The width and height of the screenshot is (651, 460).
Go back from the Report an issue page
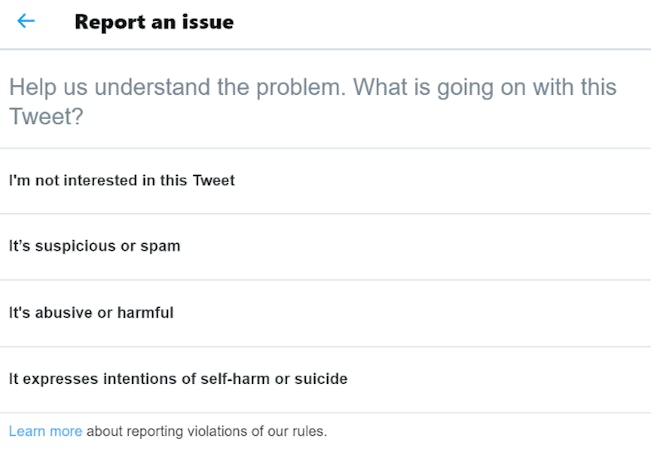pos(26,21)
